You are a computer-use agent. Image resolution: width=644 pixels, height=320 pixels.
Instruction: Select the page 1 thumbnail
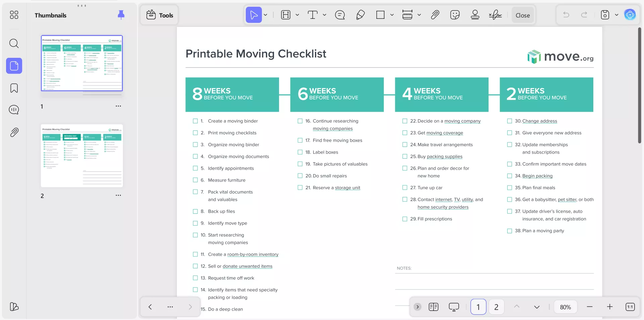pos(82,63)
